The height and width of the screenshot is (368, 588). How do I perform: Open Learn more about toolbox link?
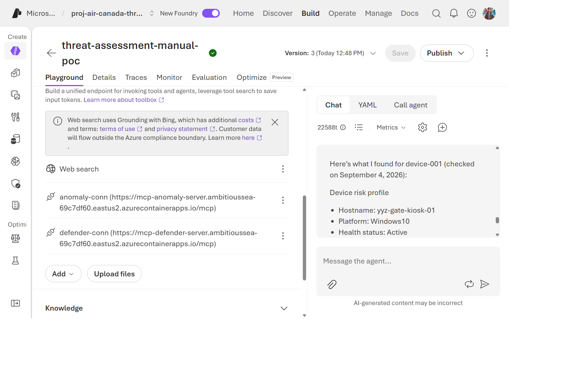pos(123,100)
